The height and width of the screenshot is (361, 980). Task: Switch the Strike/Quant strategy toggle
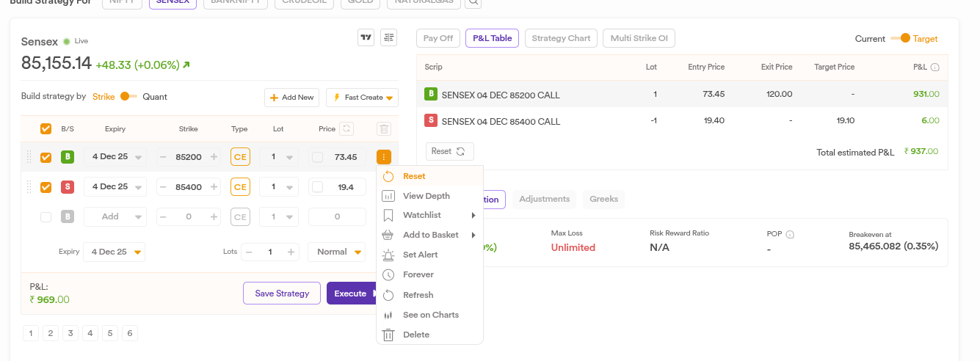pyautogui.click(x=128, y=97)
